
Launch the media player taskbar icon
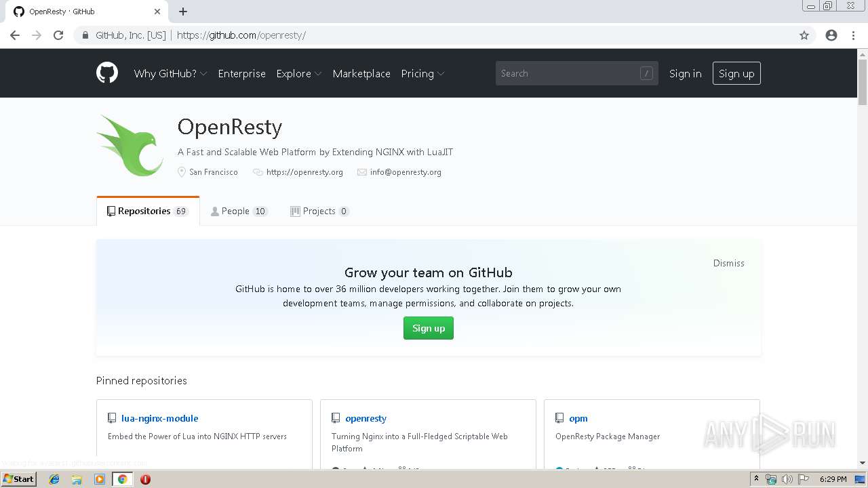100,479
